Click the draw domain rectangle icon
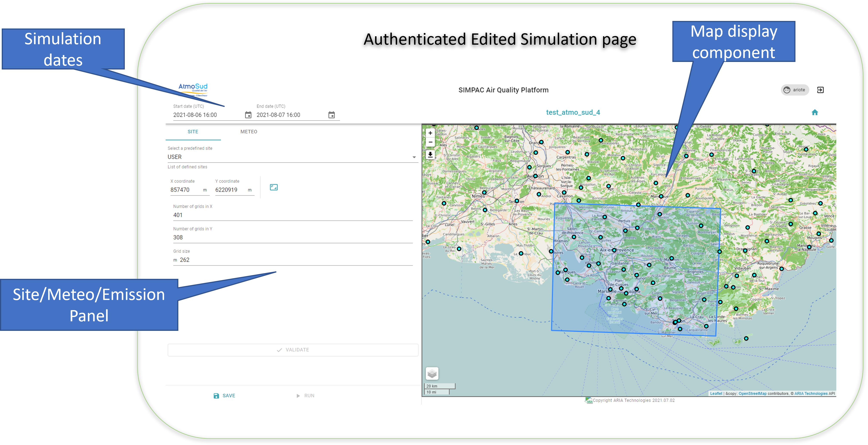 coord(274,187)
